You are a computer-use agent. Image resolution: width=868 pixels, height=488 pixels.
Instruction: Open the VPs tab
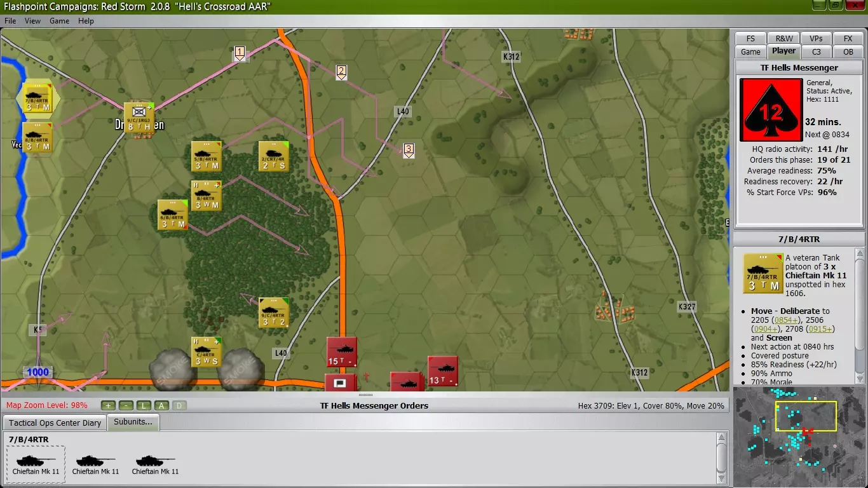817,39
